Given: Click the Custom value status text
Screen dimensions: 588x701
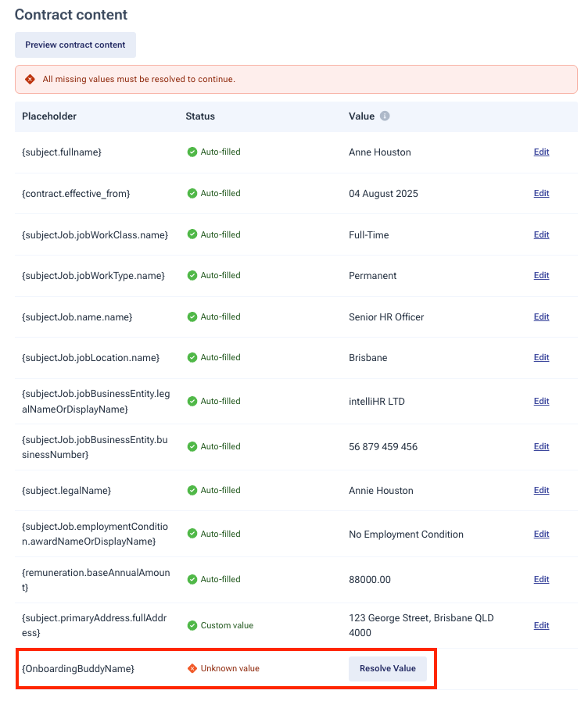Looking at the screenshot, I should click(227, 625).
